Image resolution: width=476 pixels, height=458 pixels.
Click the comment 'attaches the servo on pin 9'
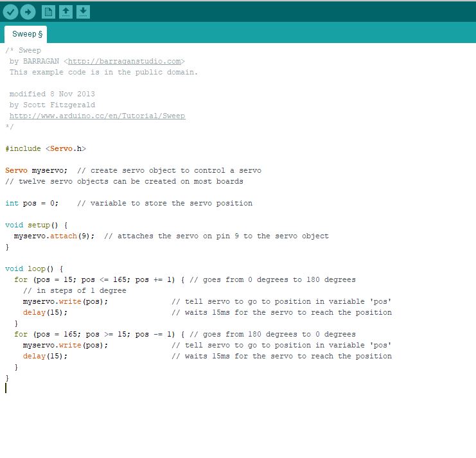coord(216,236)
